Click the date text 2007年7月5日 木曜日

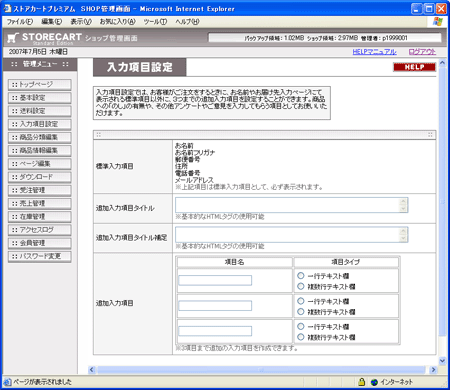click(38, 52)
